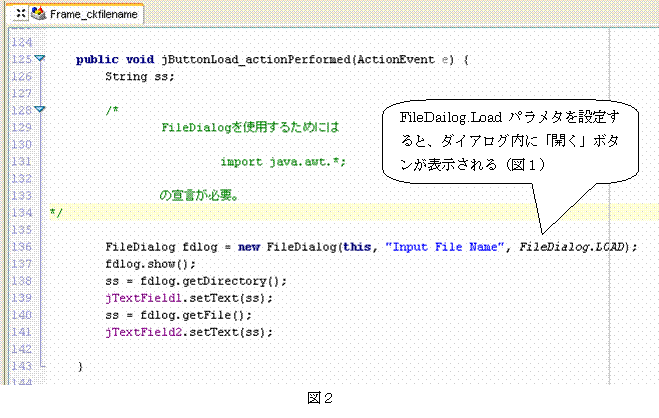Click the close icon left of Frame_ckfilename

coord(20,15)
